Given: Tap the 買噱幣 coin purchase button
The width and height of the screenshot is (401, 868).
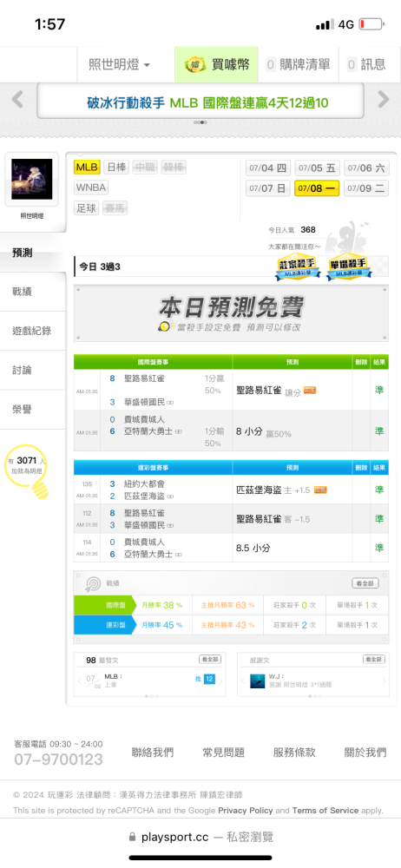Looking at the screenshot, I should (x=217, y=65).
